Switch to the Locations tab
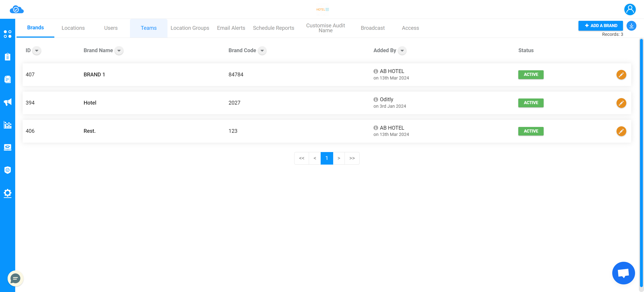 [x=73, y=28]
